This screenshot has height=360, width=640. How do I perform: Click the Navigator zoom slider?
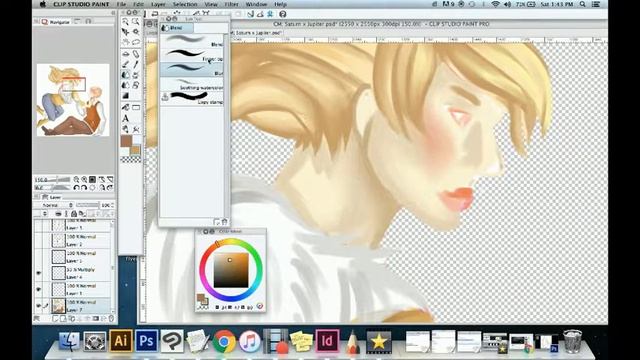point(57,180)
